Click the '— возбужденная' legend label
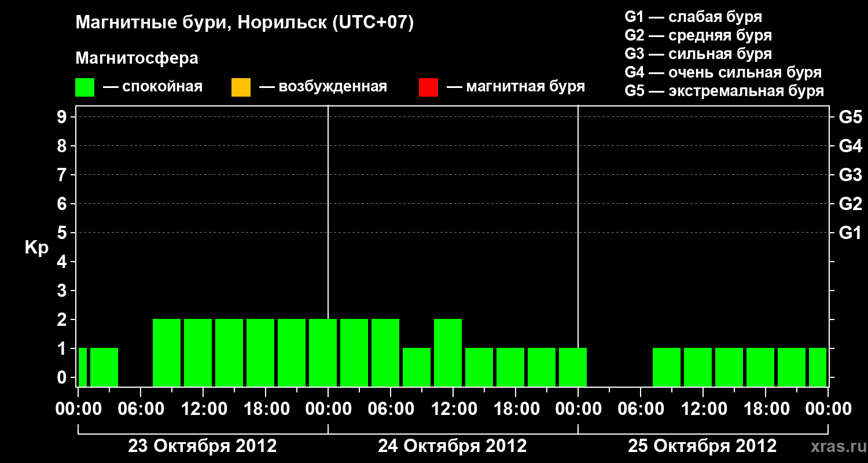This screenshot has width=868, height=463. (323, 87)
